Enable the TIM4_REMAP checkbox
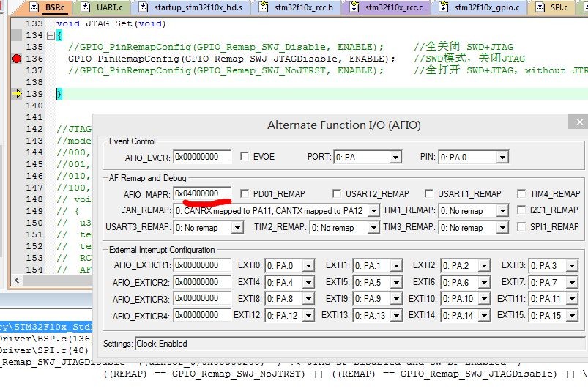 [x=521, y=193]
